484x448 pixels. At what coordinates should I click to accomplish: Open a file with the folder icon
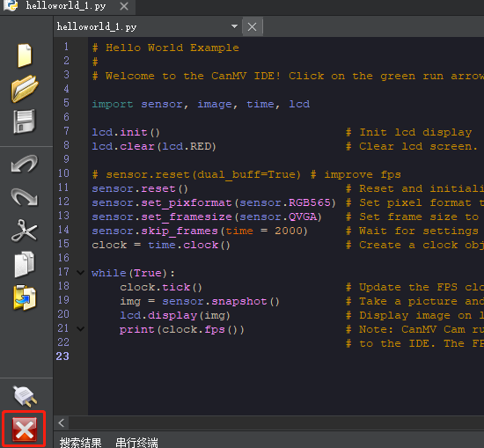[25, 89]
